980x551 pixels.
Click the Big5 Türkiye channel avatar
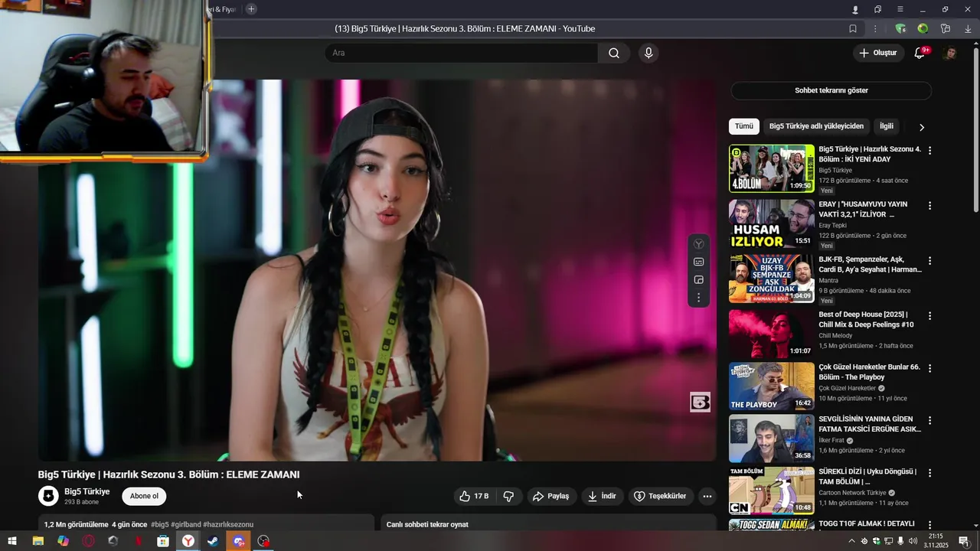[48, 496]
